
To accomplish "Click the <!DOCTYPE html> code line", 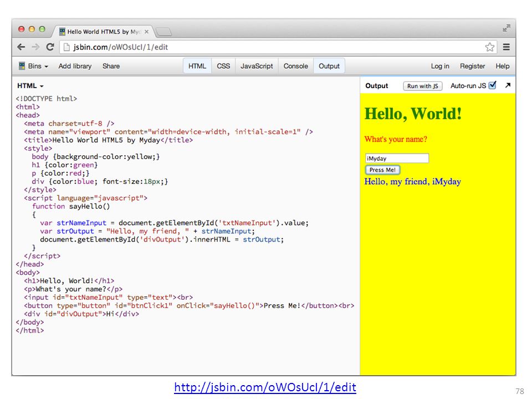I will coord(47,99).
